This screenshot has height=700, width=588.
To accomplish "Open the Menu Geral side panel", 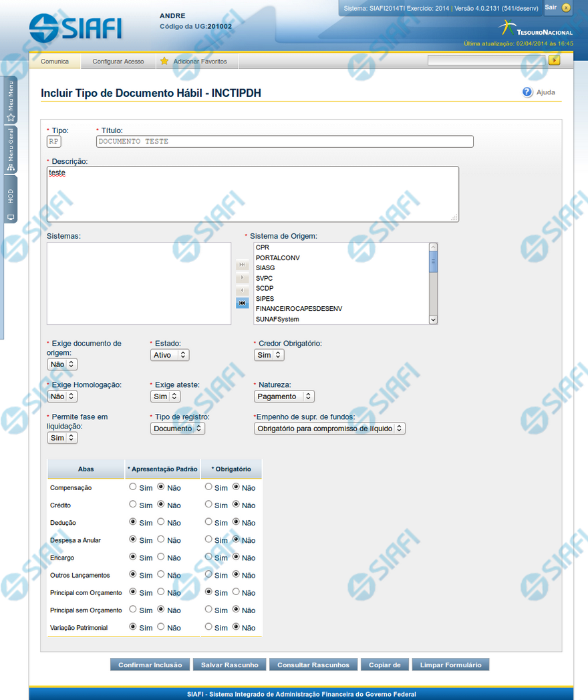I will click(11, 150).
